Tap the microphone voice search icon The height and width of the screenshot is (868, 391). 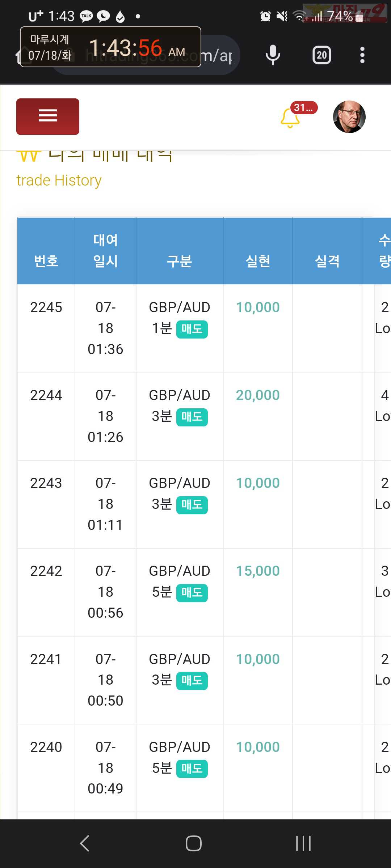tap(273, 55)
